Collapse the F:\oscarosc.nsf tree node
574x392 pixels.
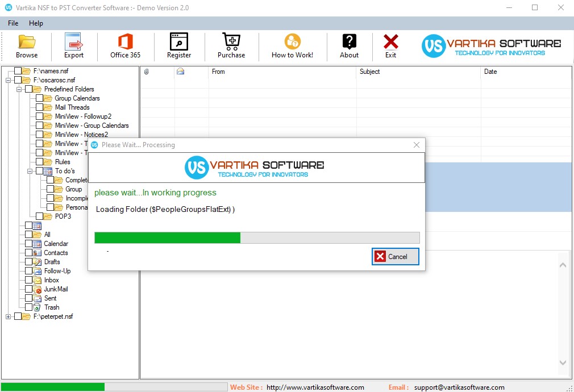point(8,80)
